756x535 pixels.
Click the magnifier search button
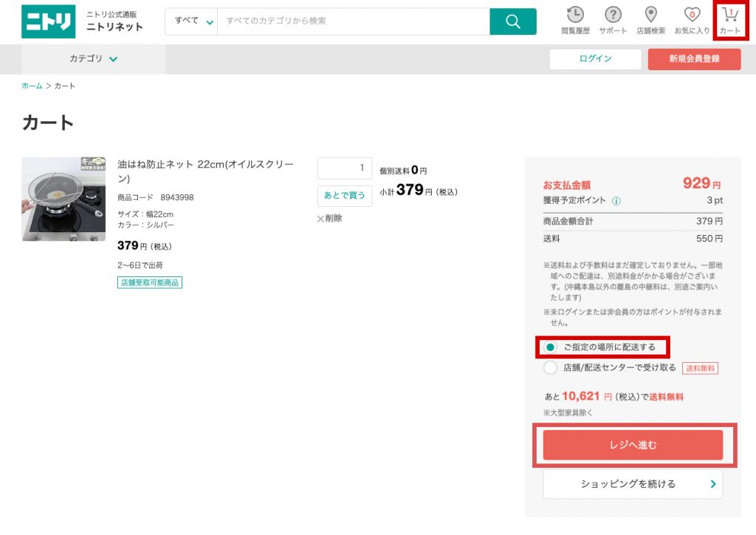513,21
